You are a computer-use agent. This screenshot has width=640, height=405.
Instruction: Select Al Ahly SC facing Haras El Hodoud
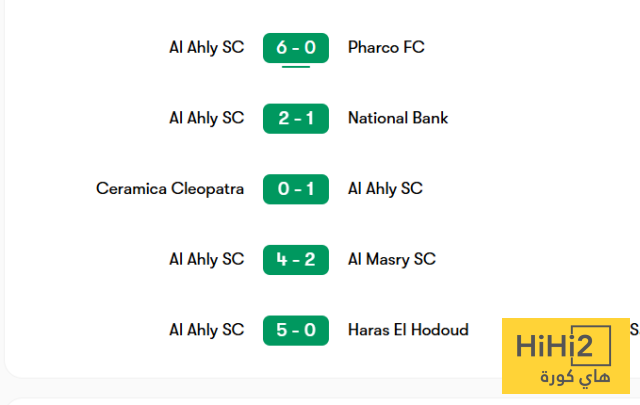207,330
